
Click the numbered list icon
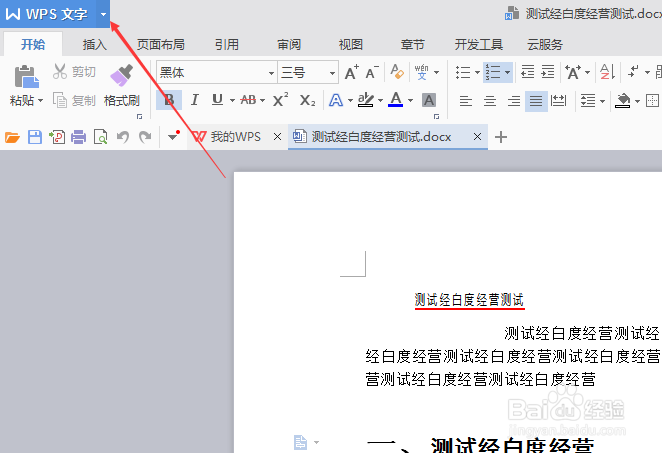click(493, 72)
